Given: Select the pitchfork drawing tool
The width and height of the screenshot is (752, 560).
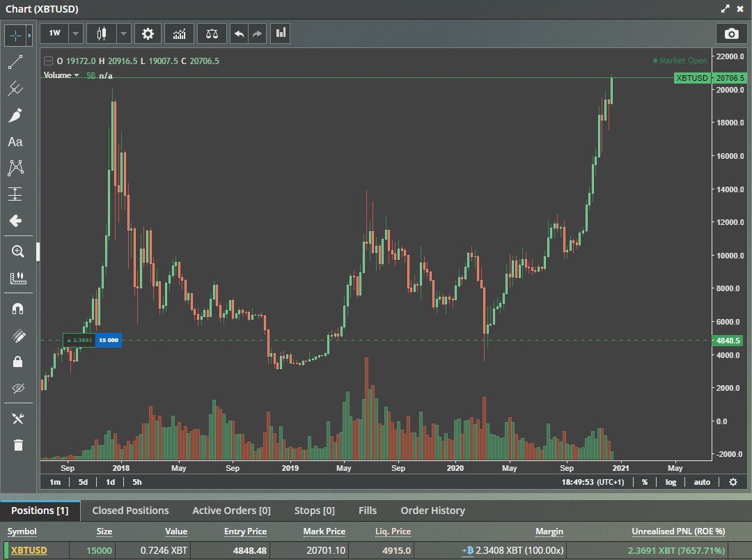Looking at the screenshot, I should [x=15, y=88].
